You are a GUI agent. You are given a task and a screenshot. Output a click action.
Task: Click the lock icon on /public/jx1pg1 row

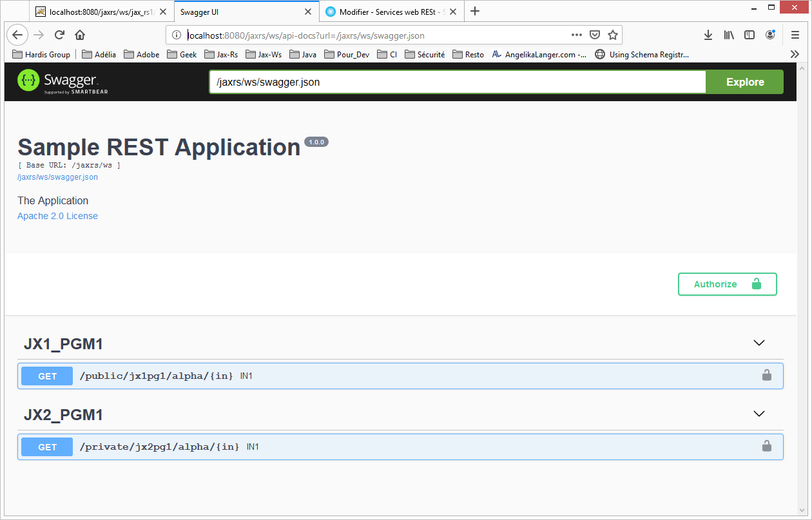tap(766, 375)
